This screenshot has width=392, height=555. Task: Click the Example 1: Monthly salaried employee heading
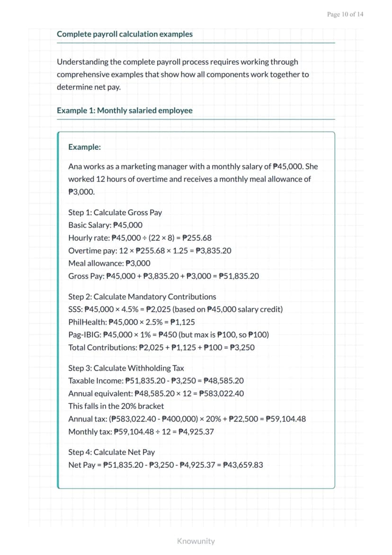[x=125, y=110]
